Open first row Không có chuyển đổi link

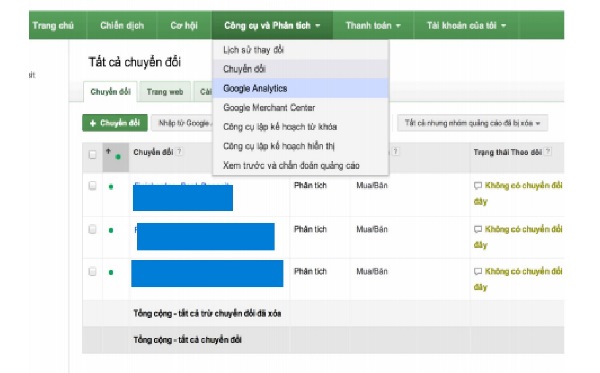tap(523, 186)
